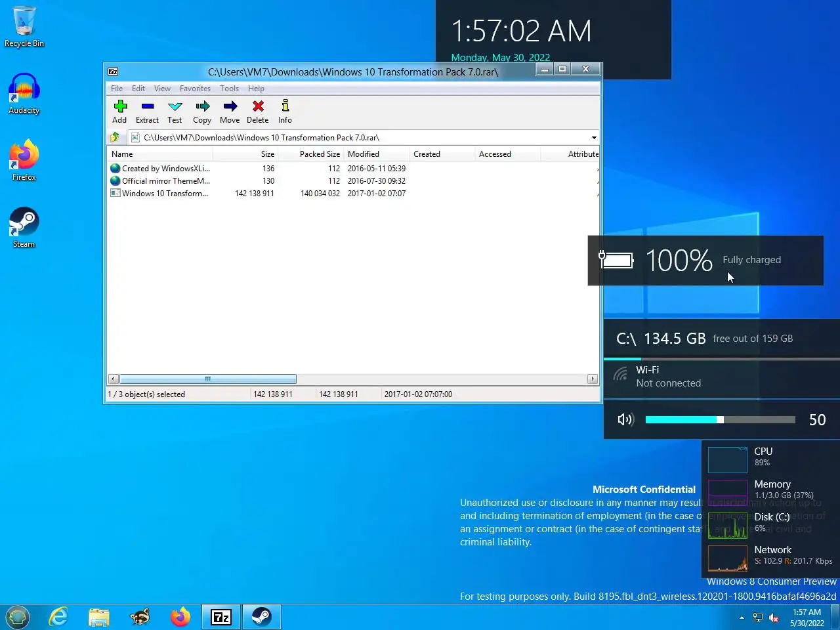Switch to the Steam taskbar button
The image size is (840, 630).
tap(262, 617)
